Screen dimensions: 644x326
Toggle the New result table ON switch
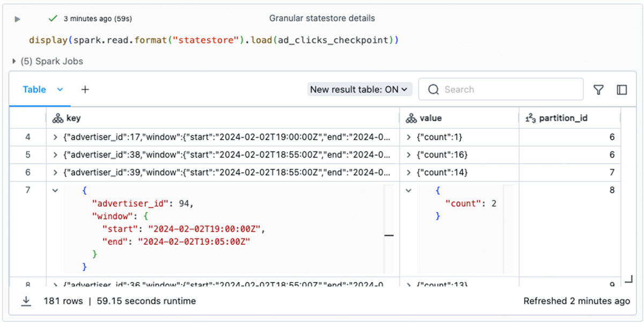click(x=360, y=90)
